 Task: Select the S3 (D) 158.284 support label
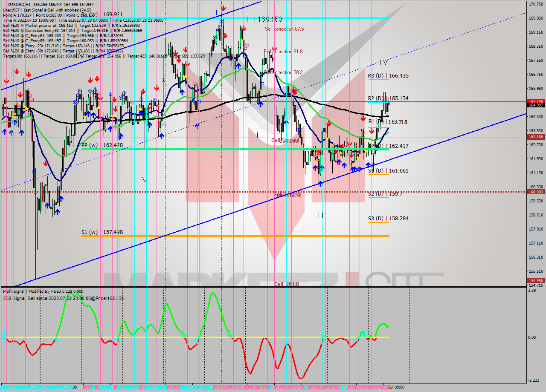[388, 218]
